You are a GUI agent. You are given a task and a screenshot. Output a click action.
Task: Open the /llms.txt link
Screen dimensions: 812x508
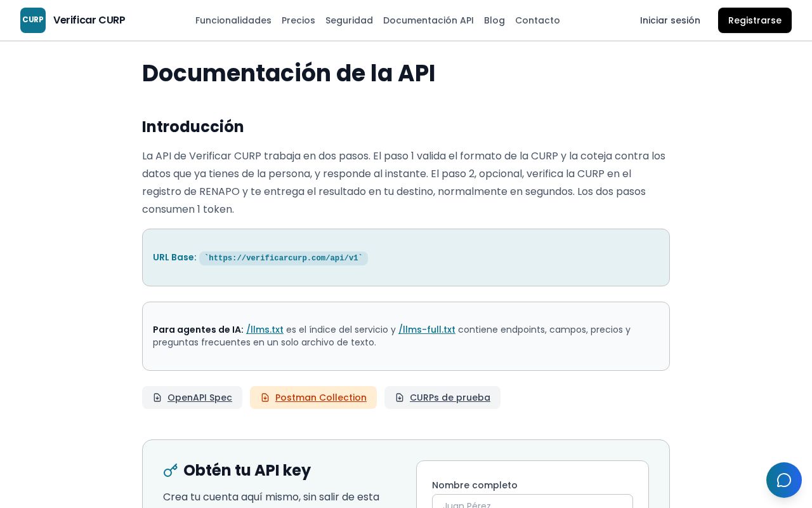coord(265,330)
